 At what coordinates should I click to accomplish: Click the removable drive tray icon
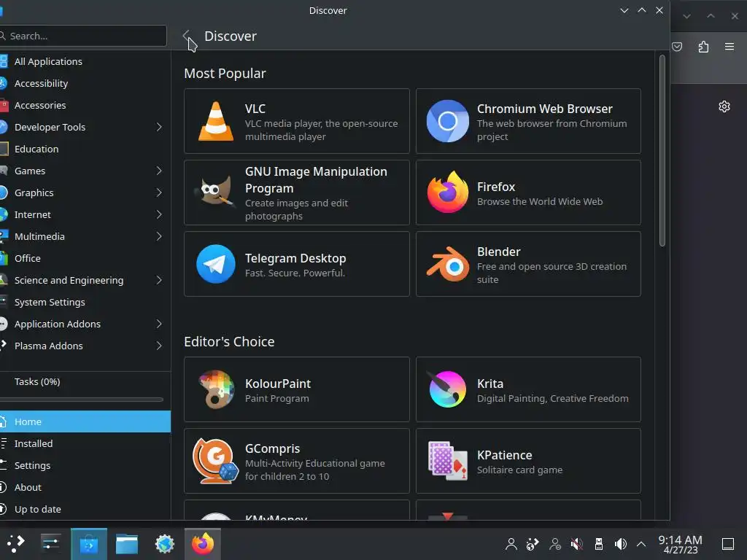(599, 544)
